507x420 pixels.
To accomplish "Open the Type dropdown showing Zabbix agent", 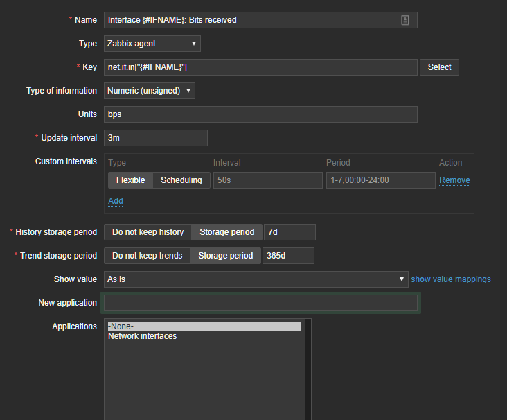I will click(x=152, y=44).
